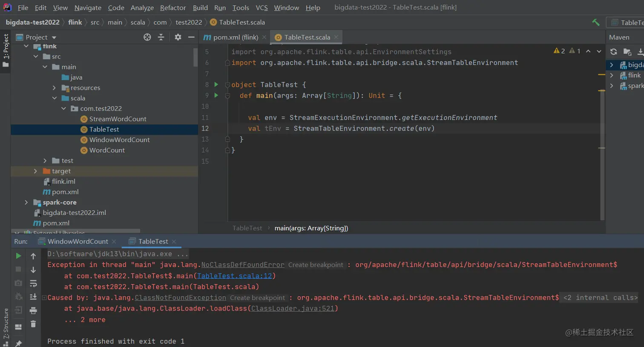Viewport: 644px width, 347px height.
Task: Click Create breakpoint next to NoClassDefFoundError
Action: (316, 265)
